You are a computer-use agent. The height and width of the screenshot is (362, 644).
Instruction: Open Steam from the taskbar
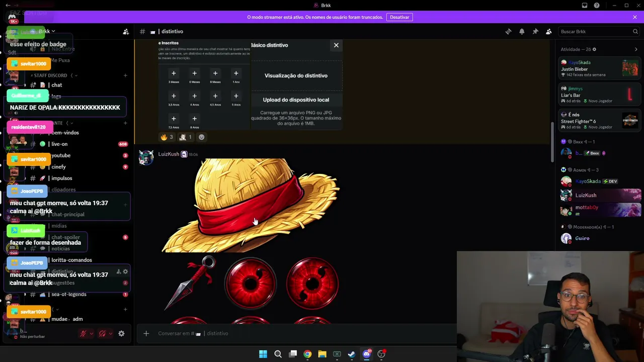click(x=352, y=354)
